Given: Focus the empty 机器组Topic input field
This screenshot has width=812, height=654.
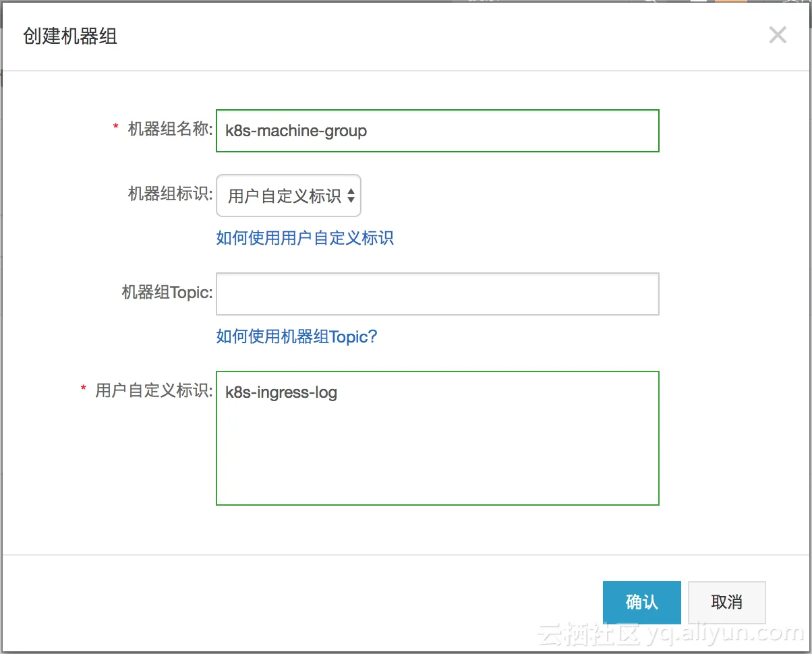Looking at the screenshot, I should pos(437,294).
